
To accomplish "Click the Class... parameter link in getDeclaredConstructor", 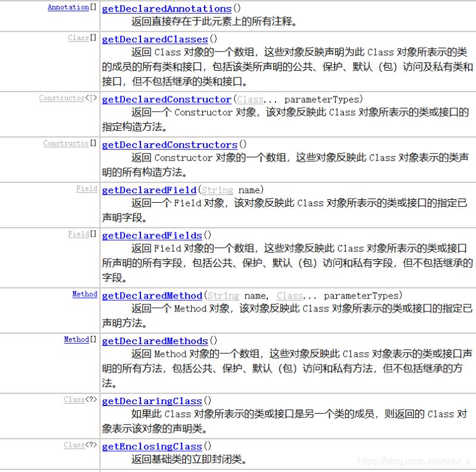I will [248, 99].
